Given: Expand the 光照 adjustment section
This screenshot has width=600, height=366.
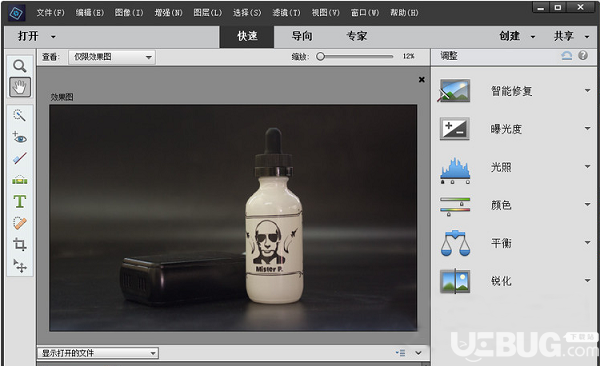Looking at the screenshot, I should click(x=587, y=167).
